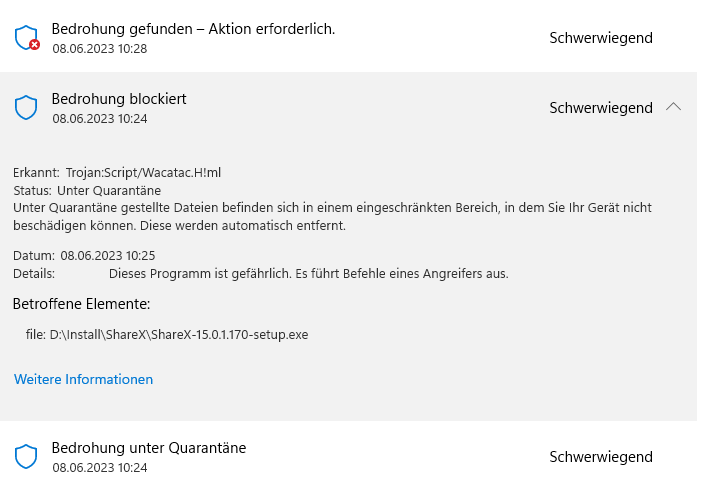Click the Details description about Angreifer

pos(309,274)
